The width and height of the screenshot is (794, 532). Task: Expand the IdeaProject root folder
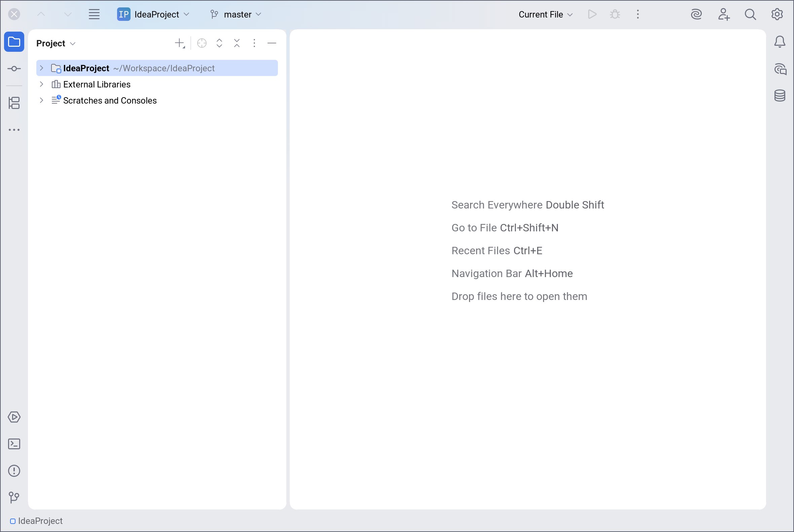tap(41, 68)
